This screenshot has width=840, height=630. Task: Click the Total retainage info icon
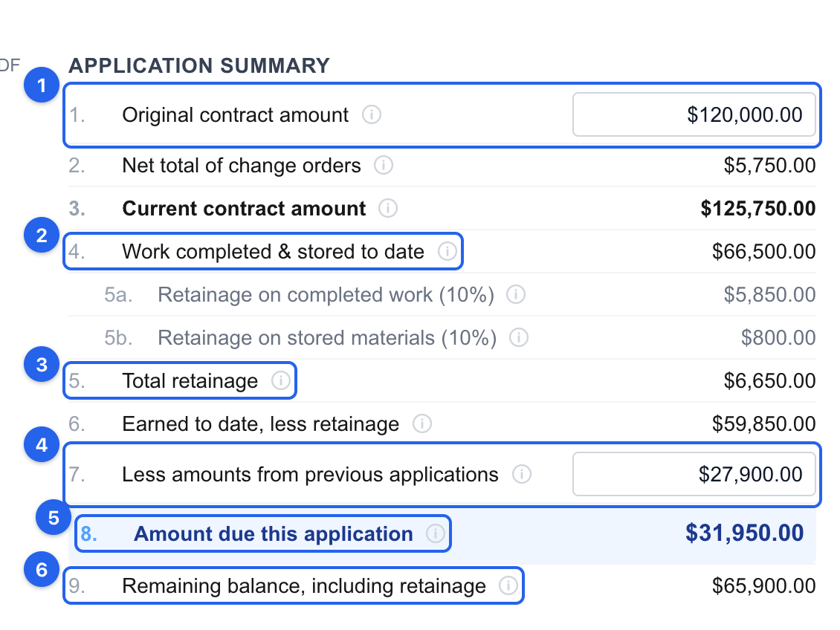[x=281, y=380]
